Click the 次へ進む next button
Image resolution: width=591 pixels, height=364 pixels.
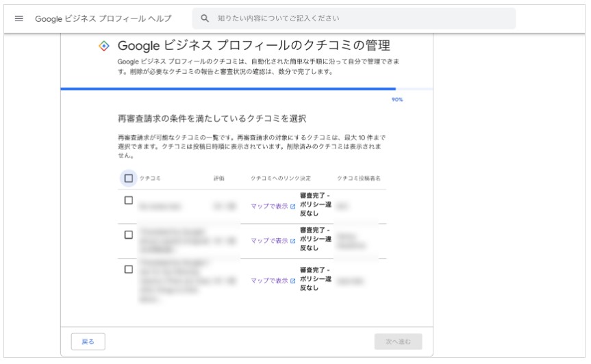[398, 342]
